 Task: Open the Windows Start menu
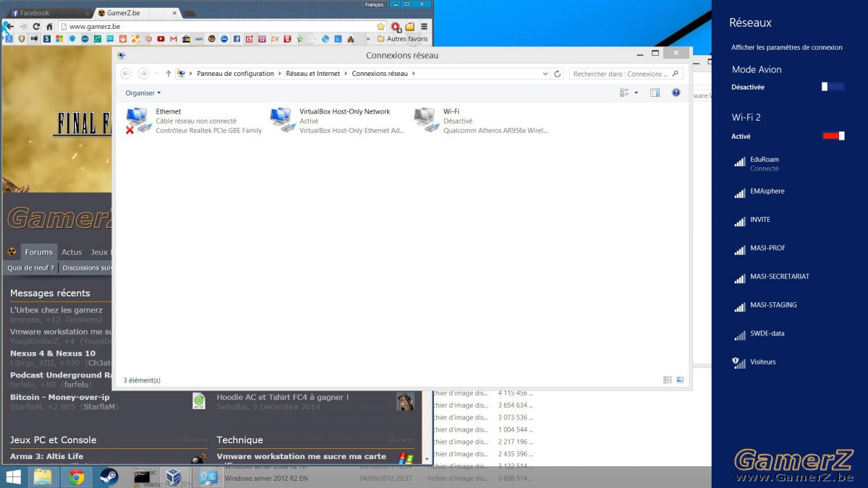tap(13, 477)
